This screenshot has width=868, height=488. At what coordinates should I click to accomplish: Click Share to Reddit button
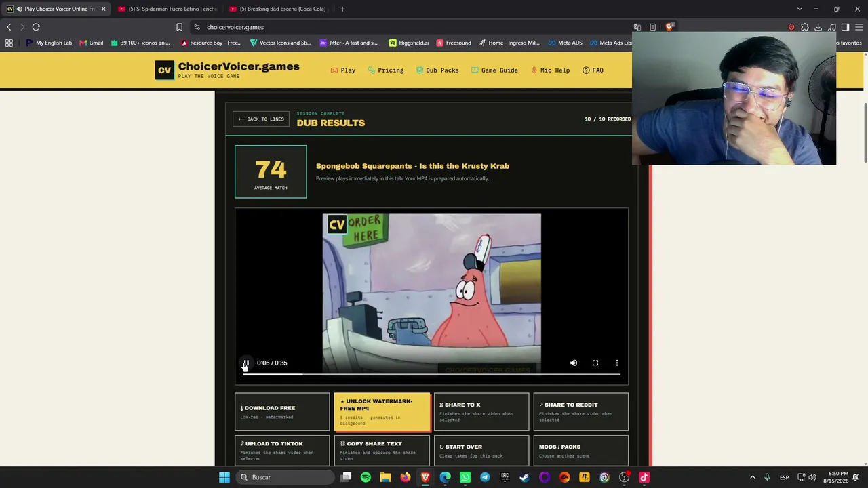click(x=581, y=412)
